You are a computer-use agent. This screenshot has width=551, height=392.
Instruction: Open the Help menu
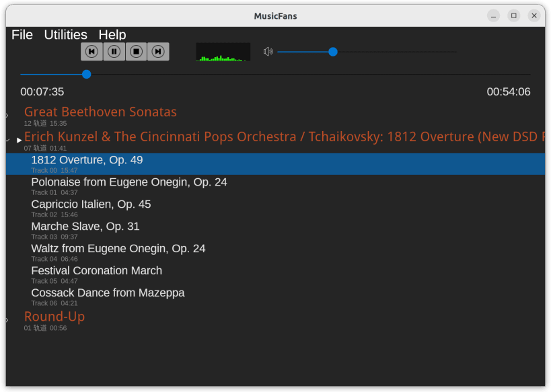pyautogui.click(x=112, y=35)
